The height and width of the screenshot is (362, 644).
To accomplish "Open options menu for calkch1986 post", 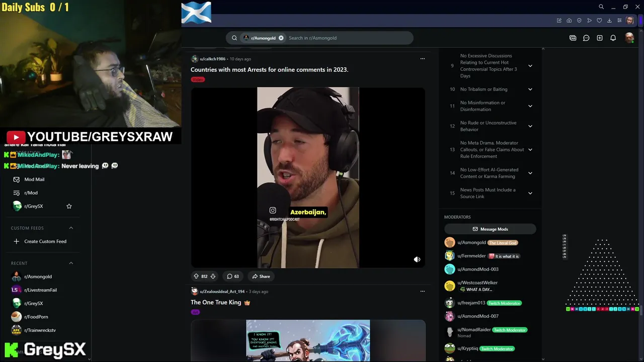I will (x=423, y=59).
